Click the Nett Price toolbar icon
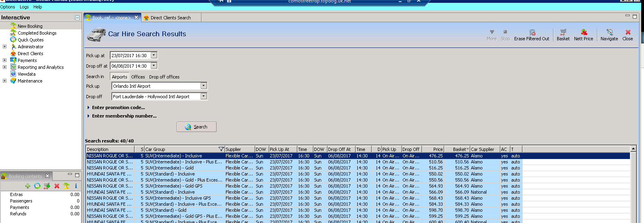The height and width of the screenshot is (223, 644). coord(584,32)
